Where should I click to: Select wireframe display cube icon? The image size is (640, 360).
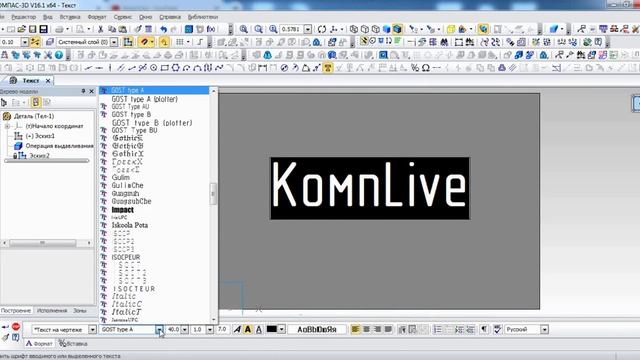tap(354, 29)
